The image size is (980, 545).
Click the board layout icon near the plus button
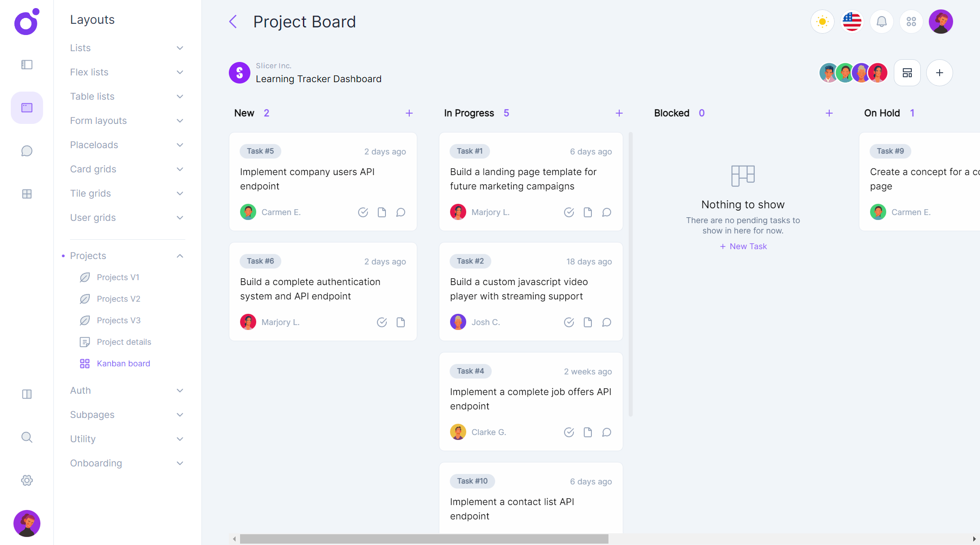point(907,72)
